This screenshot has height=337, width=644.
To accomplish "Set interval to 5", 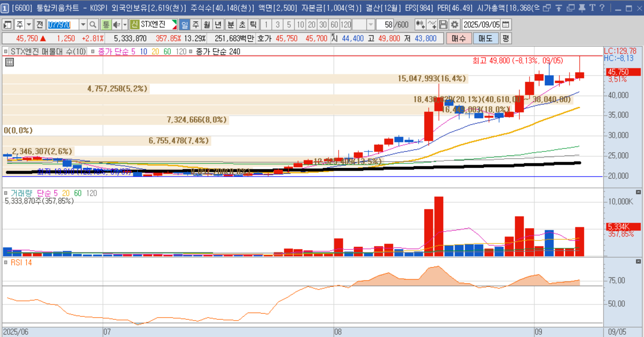I will pos(289,25).
